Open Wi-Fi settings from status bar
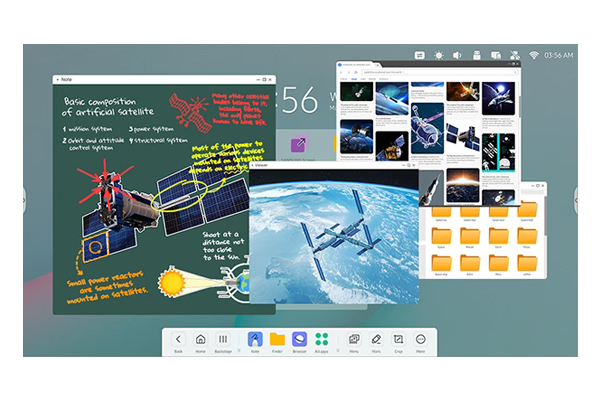The height and width of the screenshot is (400, 600). point(534,56)
